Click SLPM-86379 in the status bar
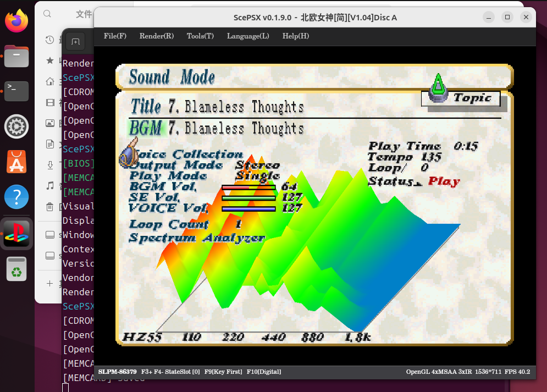This screenshot has height=392, width=547. [117, 372]
